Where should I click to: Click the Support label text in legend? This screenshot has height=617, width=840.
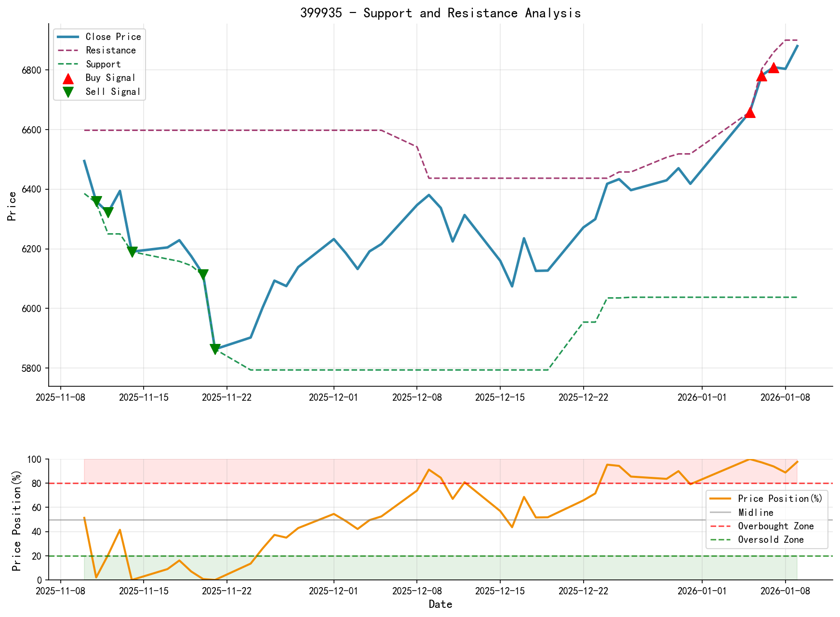[x=103, y=64]
